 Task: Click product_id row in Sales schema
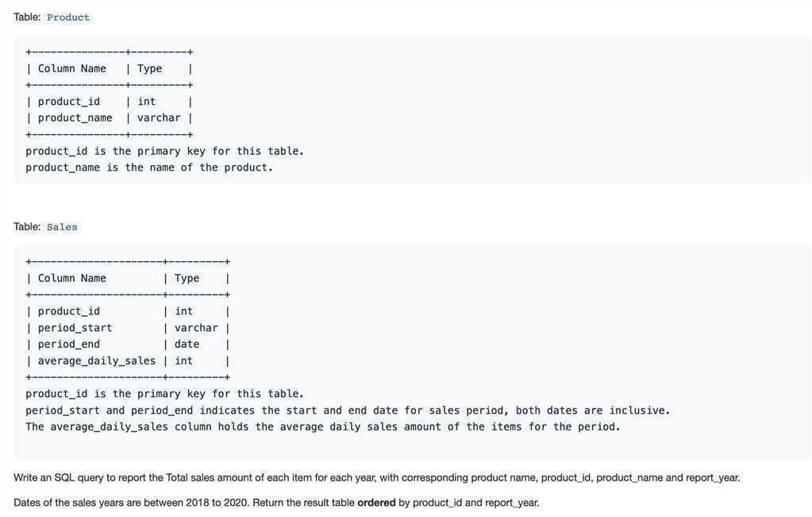(128, 311)
